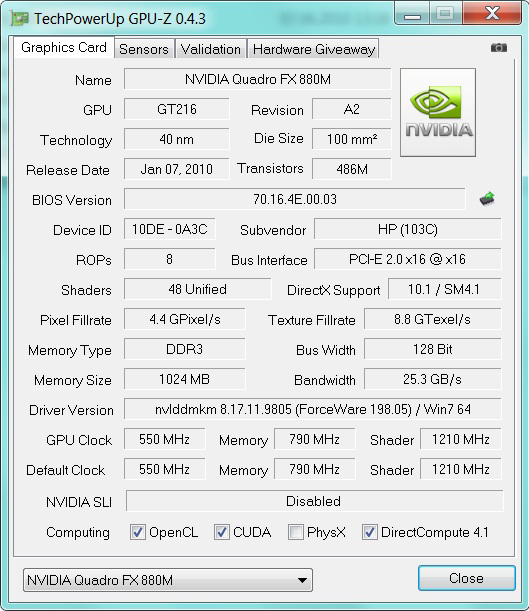Image resolution: width=529 pixels, height=611 pixels.
Task: Close window with red X button
Action: (492, 14)
